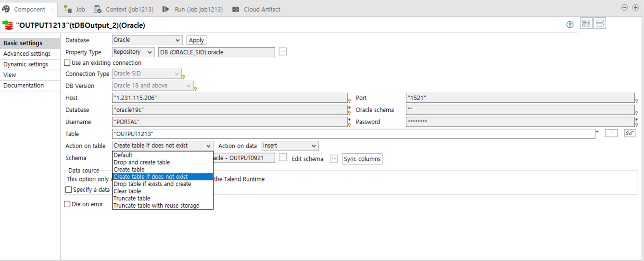Viewport: 644px width, 261px height.
Task: Open the SQL builder glasses icon
Action: click(x=630, y=133)
